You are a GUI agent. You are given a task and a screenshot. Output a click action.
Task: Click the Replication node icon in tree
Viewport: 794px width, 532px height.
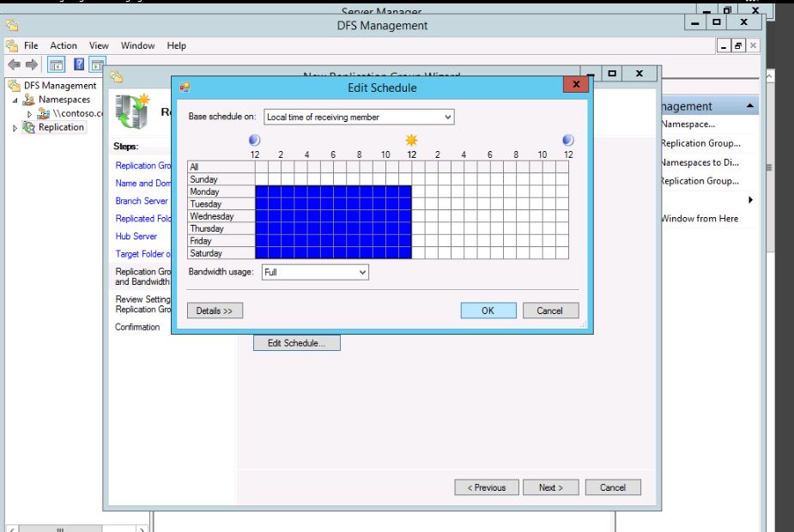[x=29, y=127]
